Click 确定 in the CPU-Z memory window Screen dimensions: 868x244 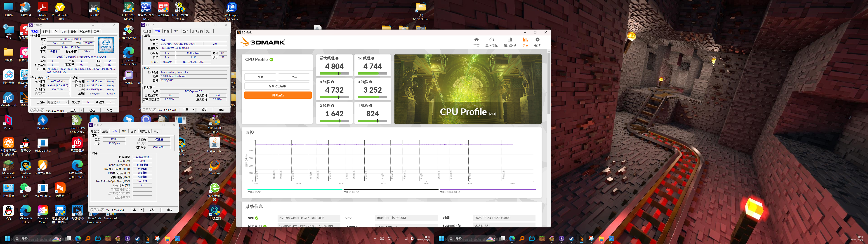170,210
